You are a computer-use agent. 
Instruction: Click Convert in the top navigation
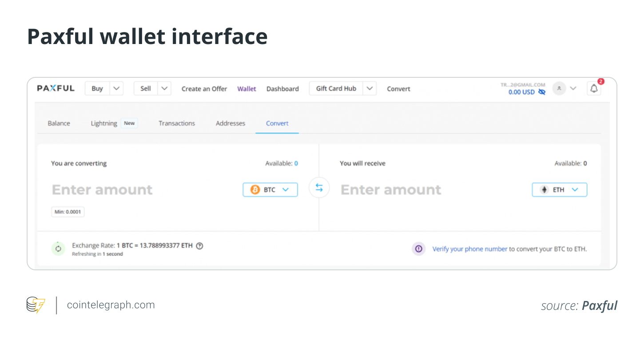click(398, 89)
